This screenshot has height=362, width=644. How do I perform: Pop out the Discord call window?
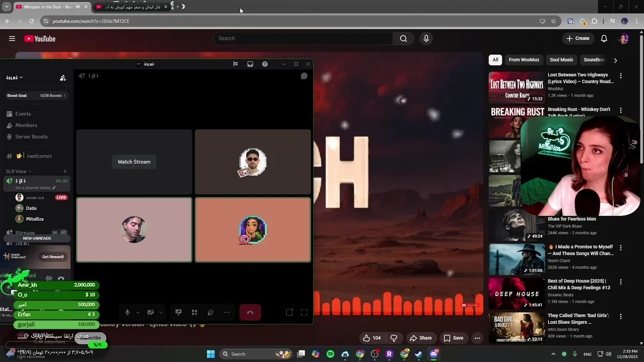[x=289, y=312]
